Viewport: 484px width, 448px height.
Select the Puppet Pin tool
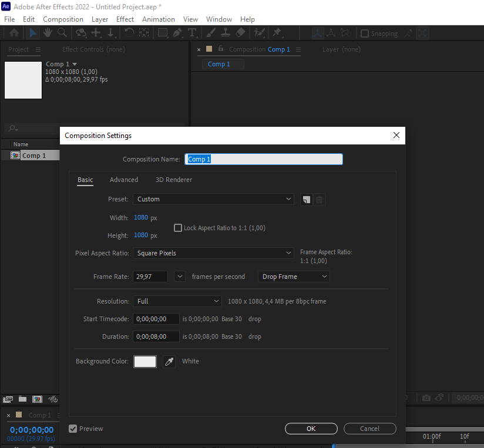pos(277,33)
